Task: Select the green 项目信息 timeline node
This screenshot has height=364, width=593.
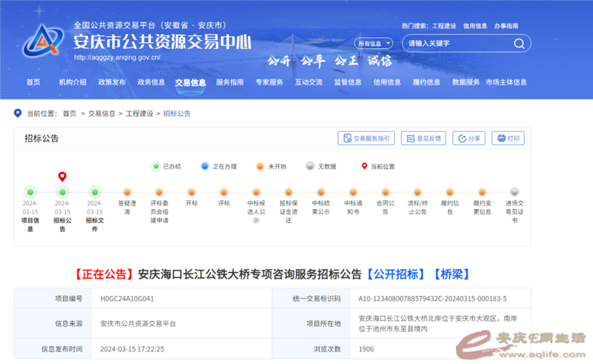Action: click(x=30, y=192)
